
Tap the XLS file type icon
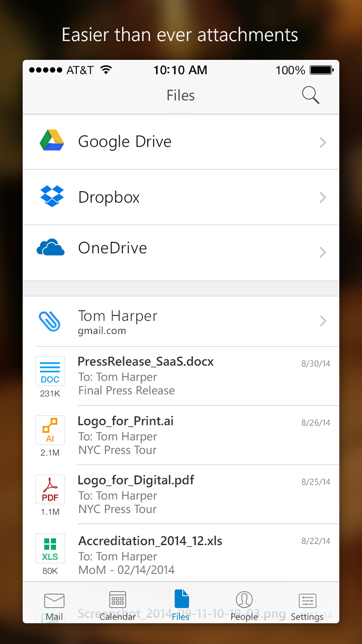(x=50, y=549)
